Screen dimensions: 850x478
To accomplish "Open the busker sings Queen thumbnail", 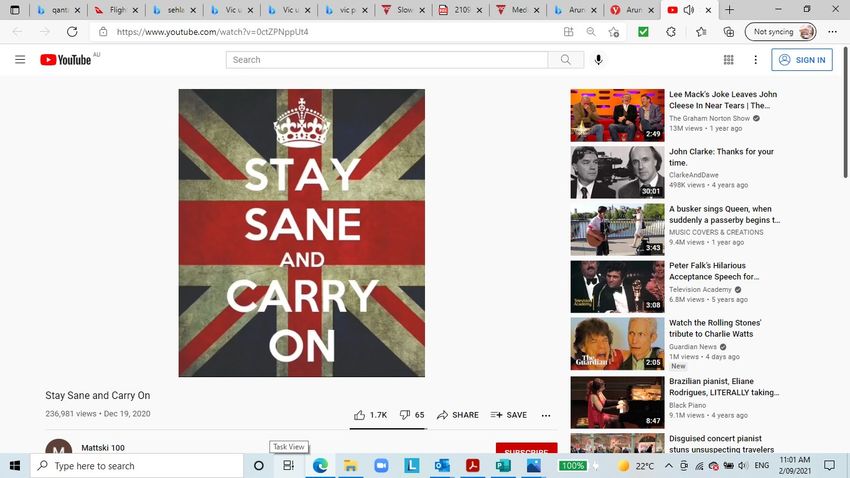I will (x=617, y=230).
